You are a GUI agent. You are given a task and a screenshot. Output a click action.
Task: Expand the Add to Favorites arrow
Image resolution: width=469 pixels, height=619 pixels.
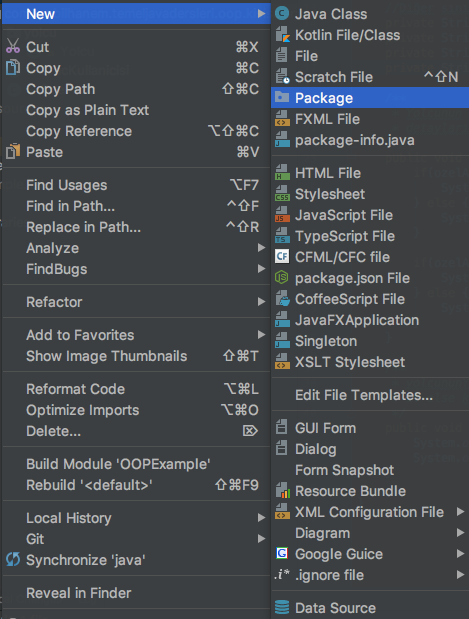click(261, 335)
